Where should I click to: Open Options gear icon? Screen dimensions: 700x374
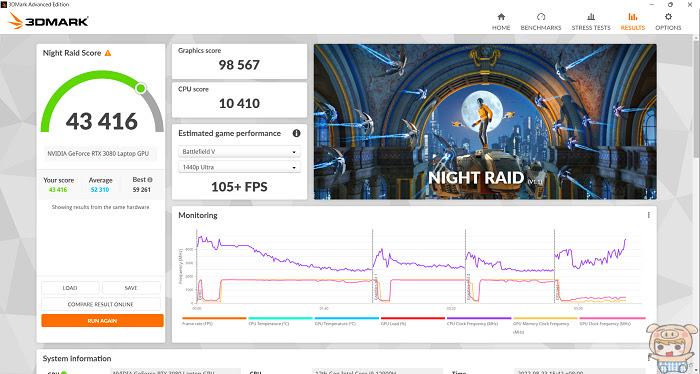click(668, 17)
